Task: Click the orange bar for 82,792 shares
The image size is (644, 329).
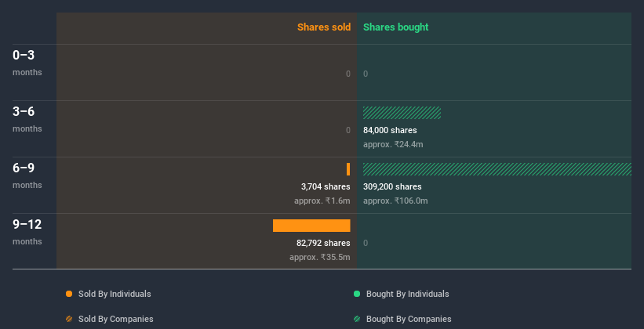Action: click(x=311, y=226)
